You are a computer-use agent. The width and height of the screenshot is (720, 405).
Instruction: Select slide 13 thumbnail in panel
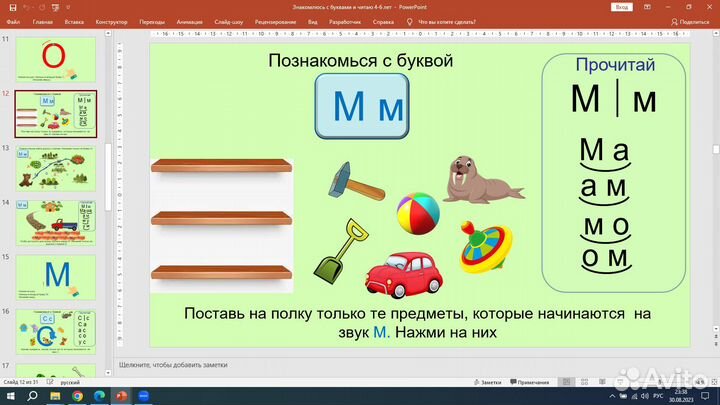pos(56,169)
